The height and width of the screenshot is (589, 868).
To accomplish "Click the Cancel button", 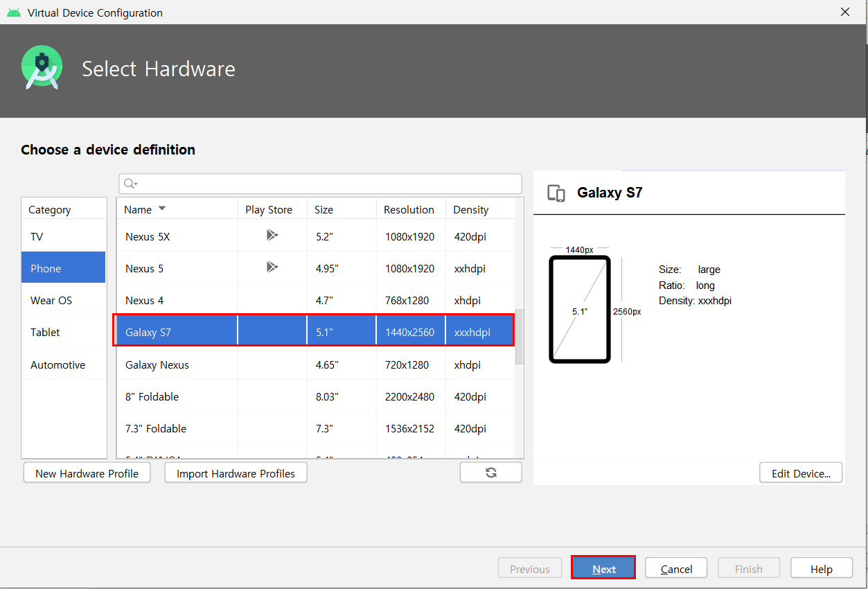I will click(676, 568).
